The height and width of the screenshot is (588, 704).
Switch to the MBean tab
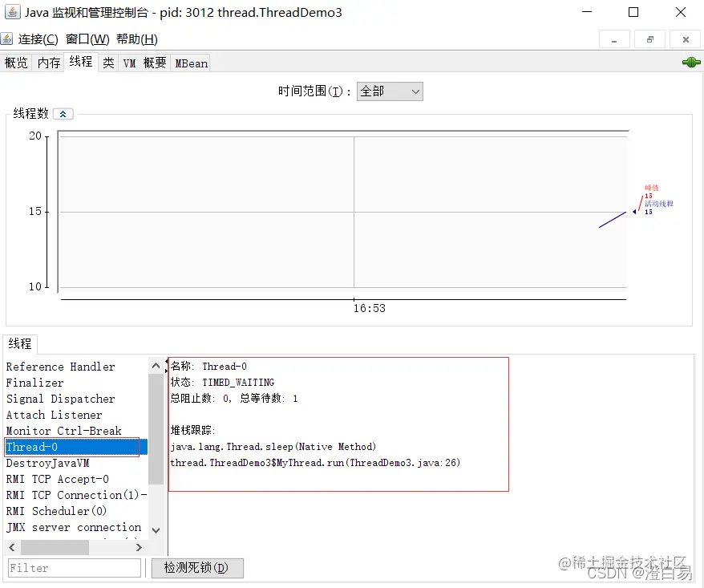[192, 63]
